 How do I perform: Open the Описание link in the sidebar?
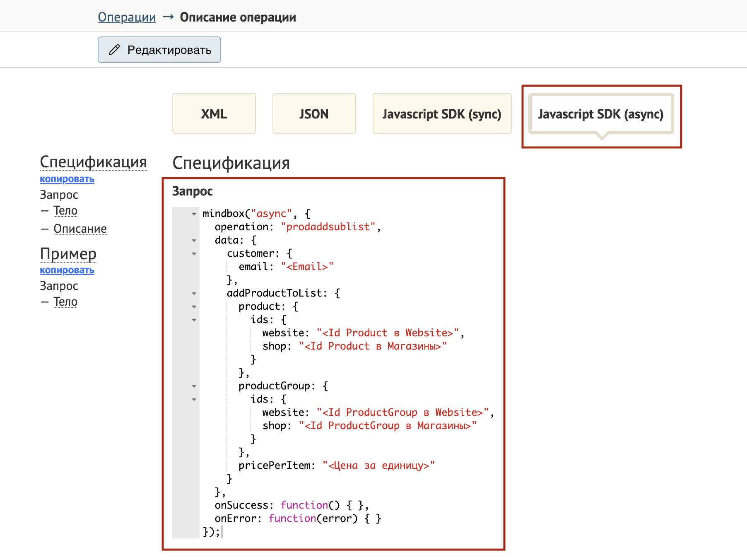[80, 229]
